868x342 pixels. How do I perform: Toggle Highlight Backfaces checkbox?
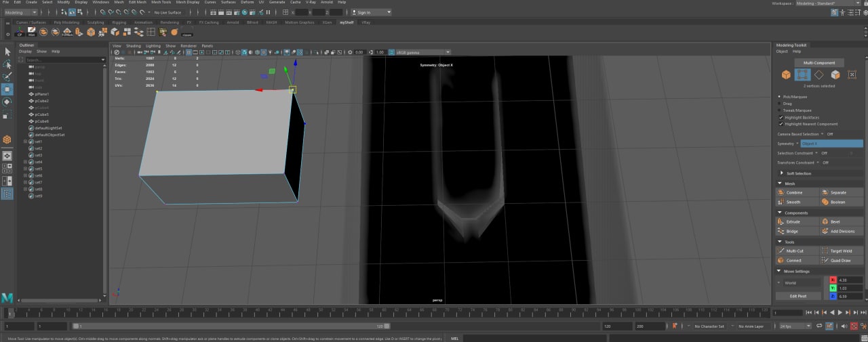[781, 117]
